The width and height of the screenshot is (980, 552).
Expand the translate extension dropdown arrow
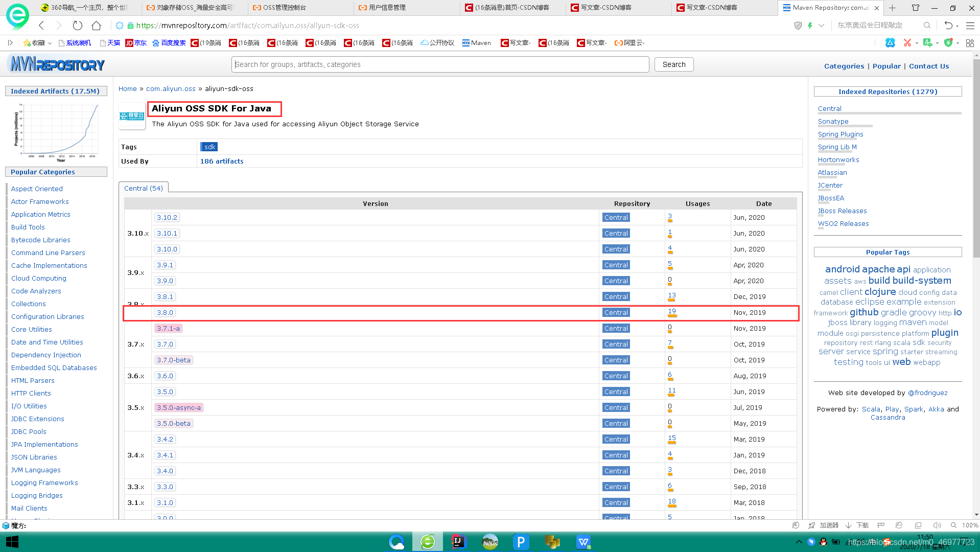click(x=937, y=43)
